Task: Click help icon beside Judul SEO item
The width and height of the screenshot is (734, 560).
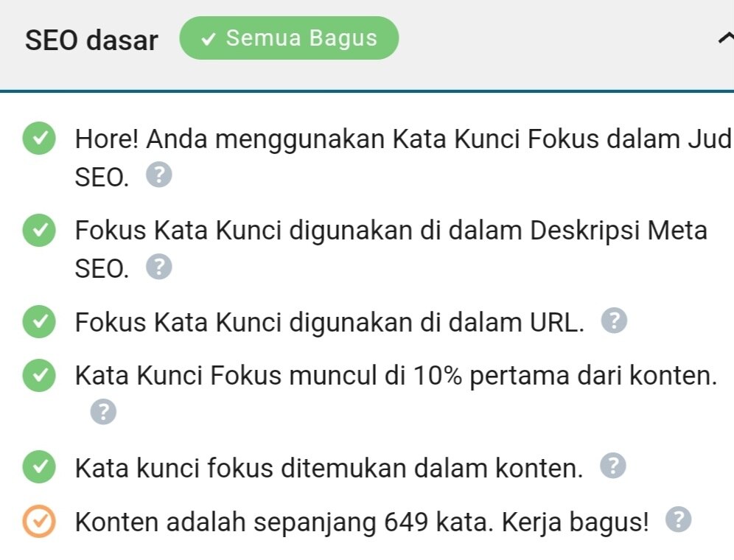Action: [159, 176]
